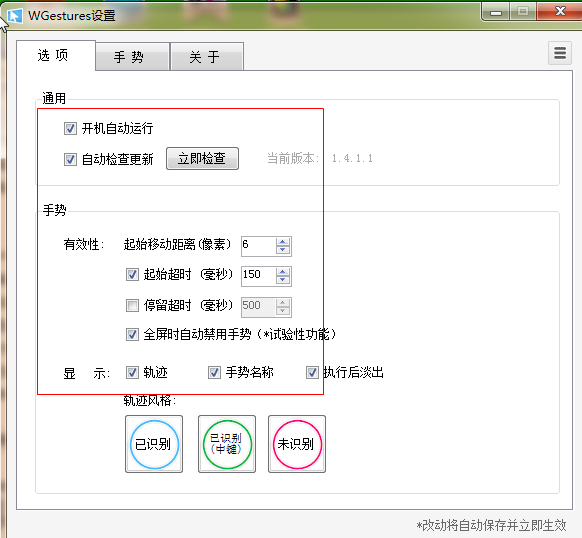Click the 立即检查 button
This screenshot has height=538, width=582.
pyautogui.click(x=202, y=159)
